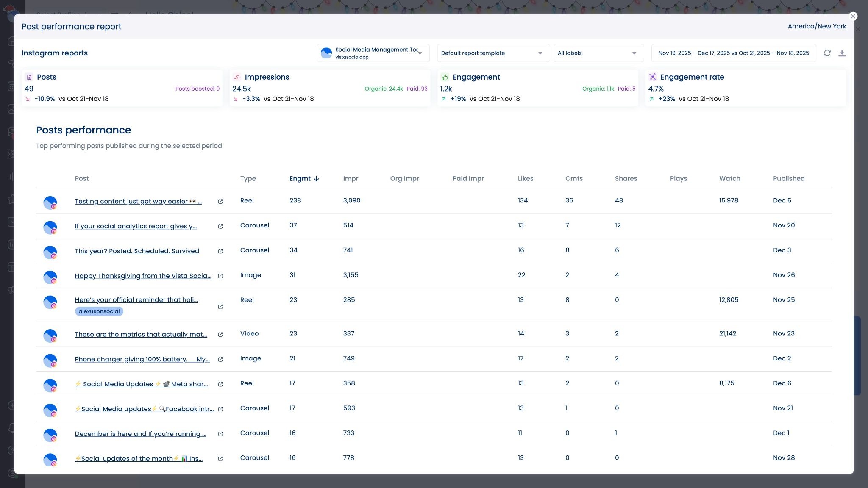Select the home icon in the left sidebar

pyautogui.click(x=11, y=40)
